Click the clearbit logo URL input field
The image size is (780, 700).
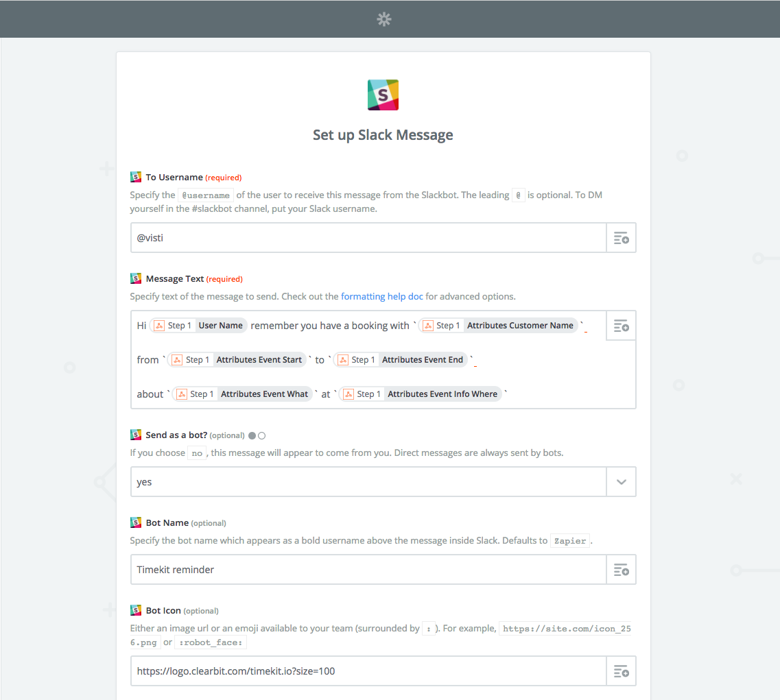click(368, 671)
